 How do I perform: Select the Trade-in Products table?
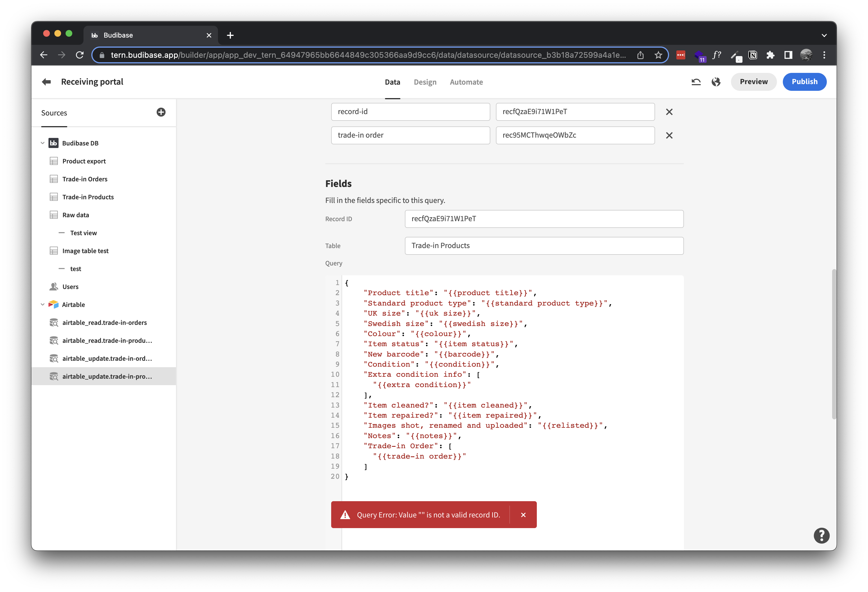pyautogui.click(x=88, y=197)
